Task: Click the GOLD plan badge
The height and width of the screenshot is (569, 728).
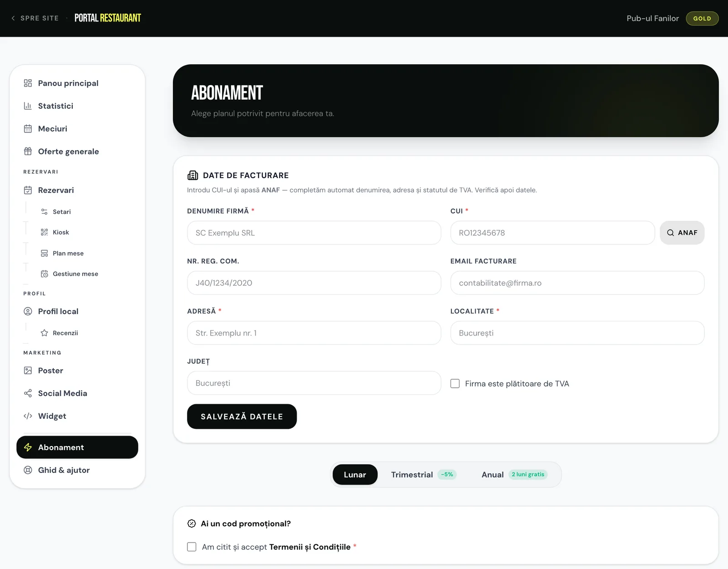Action: pyautogui.click(x=702, y=18)
